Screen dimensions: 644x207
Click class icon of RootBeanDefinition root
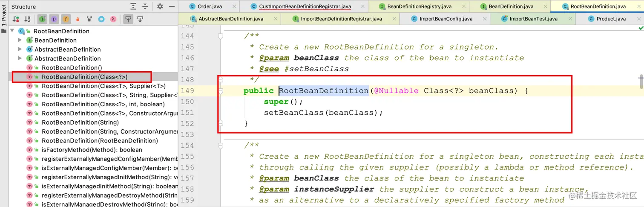pos(21,31)
